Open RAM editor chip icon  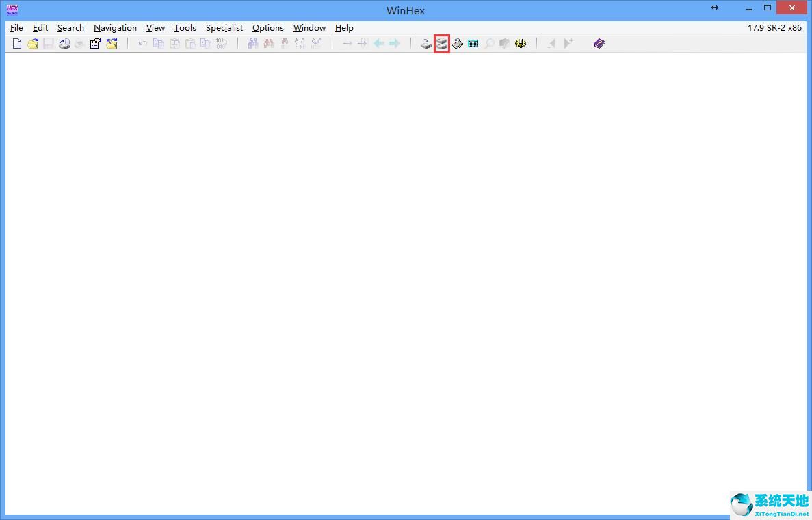pos(458,44)
